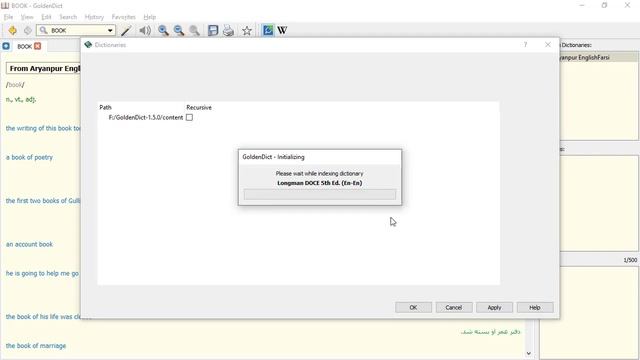Open the Edit menu
640x360 pixels.
pyautogui.click(x=46, y=17)
